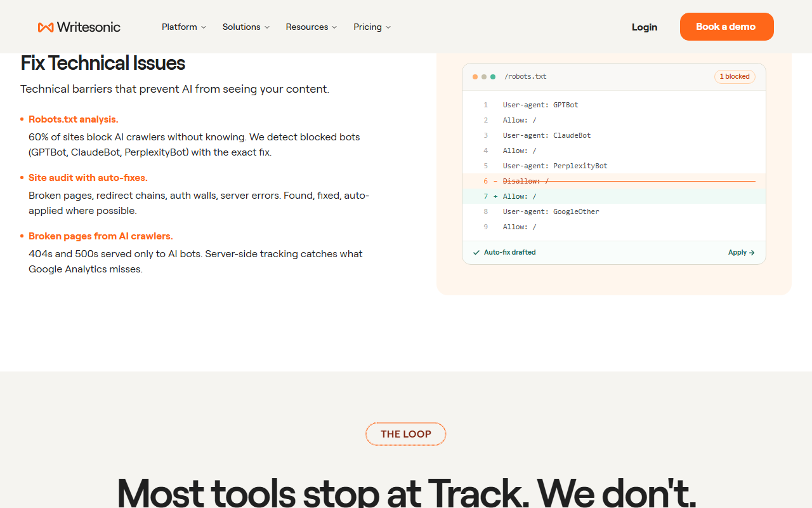The width and height of the screenshot is (812, 508).
Task: Click the green window dot in robots.txt panel
Action: point(493,77)
